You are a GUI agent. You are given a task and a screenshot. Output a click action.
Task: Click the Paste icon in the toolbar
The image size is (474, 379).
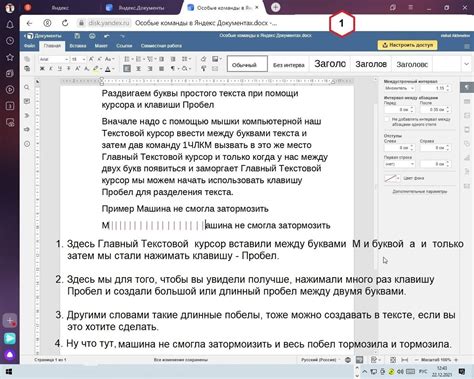coord(27,69)
